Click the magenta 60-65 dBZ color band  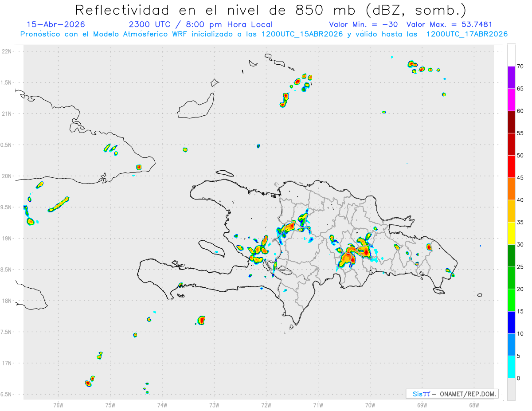[511, 99]
